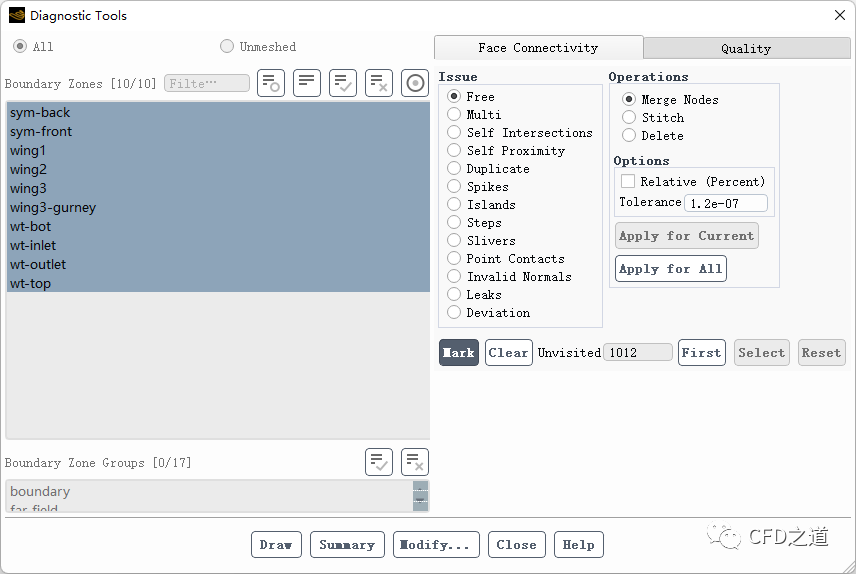
Task: Deselect all Boundary Zones with X icon
Action: (x=379, y=83)
